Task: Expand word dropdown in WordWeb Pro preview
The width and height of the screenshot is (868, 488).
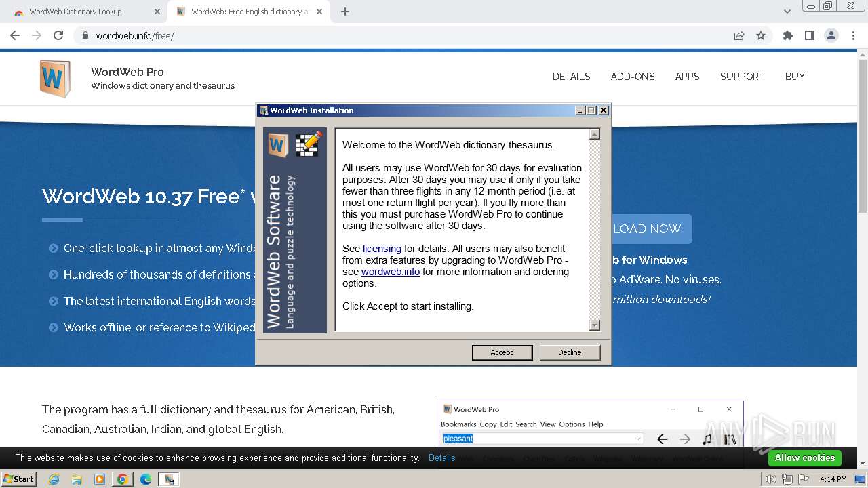Action: 638,439
